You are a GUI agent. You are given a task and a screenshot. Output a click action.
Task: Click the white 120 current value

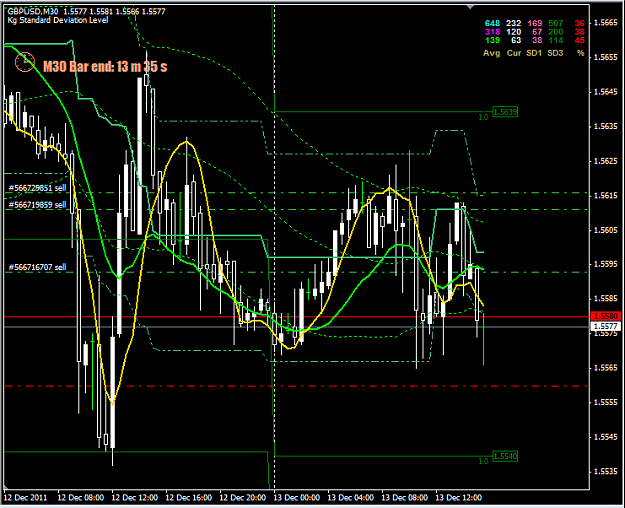pyautogui.click(x=514, y=32)
